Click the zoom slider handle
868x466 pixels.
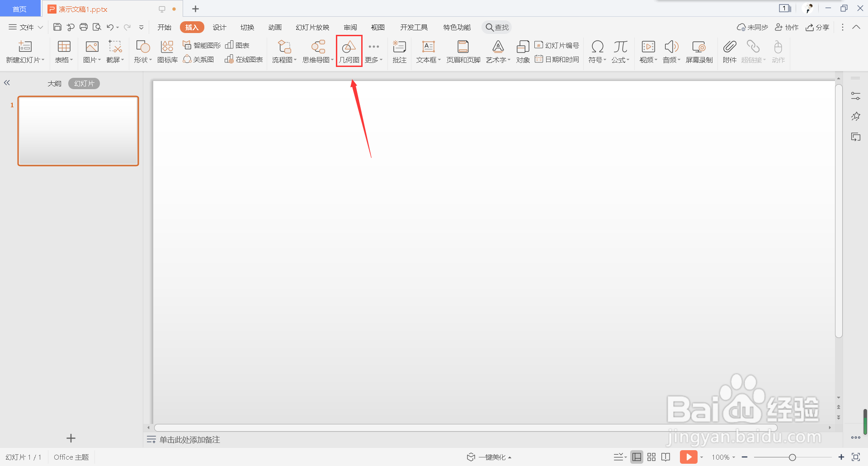(x=793, y=457)
